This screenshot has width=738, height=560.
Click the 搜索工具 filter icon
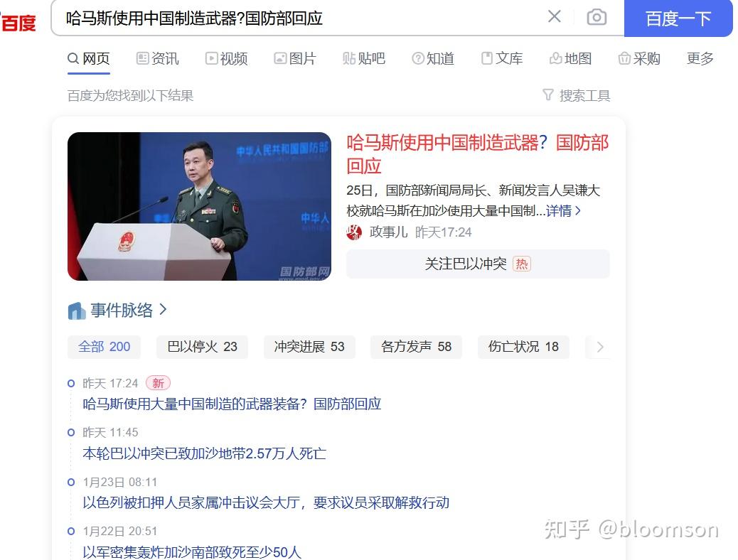548,95
